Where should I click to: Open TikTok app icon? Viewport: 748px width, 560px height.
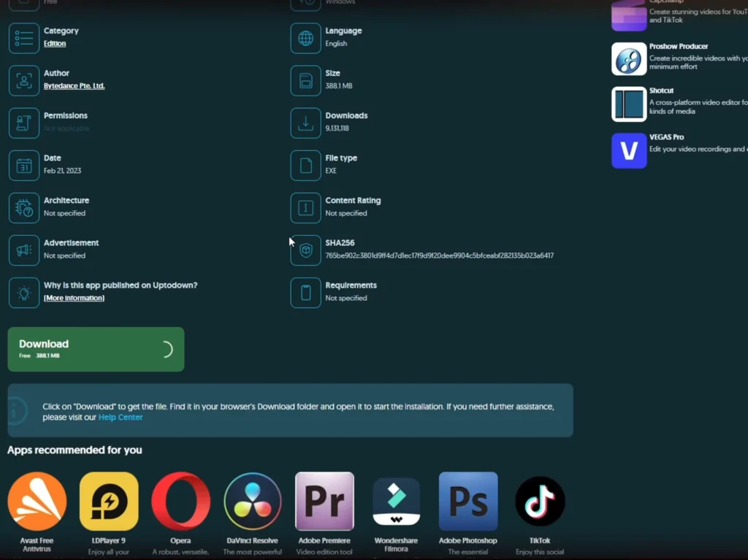(x=540, y=502)
